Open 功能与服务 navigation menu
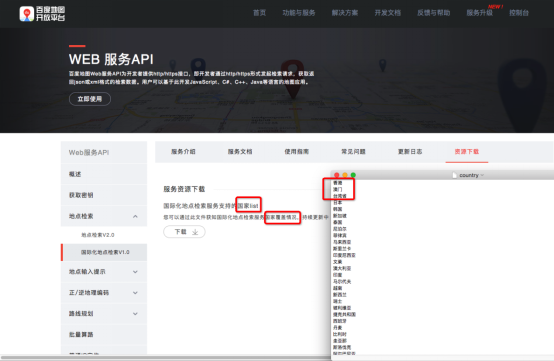This screenshot has height=361, width=554. click(x=299, y=13)
